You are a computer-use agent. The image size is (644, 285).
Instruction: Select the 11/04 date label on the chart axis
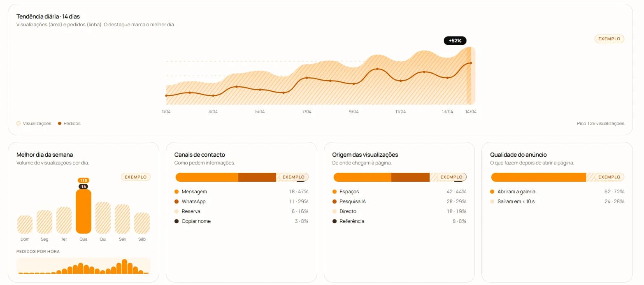[400, 112]
